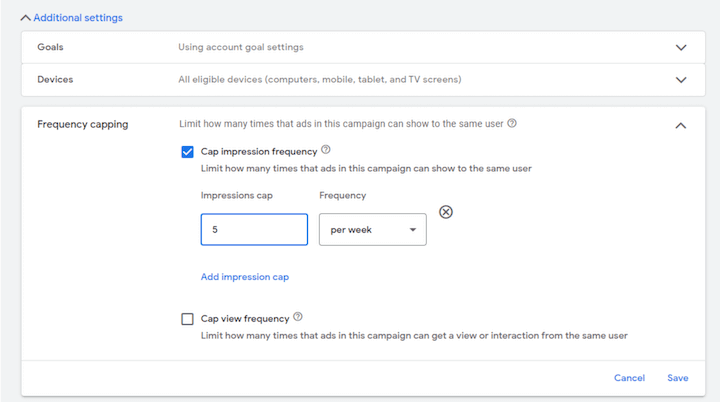Save the frequency capping settings
This screenshot has width=720, height=402.
click(x=677, y=378)
